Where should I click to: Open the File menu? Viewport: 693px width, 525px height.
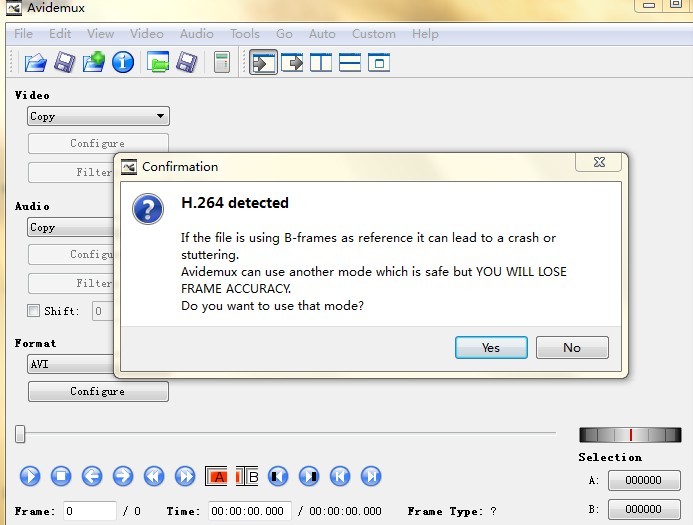click(23, 34)
